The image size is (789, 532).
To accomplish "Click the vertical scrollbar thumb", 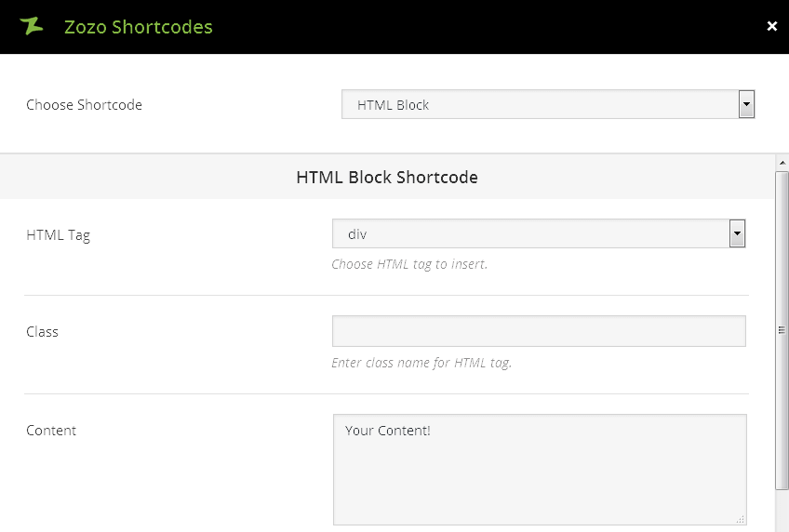I will click(x=782, y=329).
